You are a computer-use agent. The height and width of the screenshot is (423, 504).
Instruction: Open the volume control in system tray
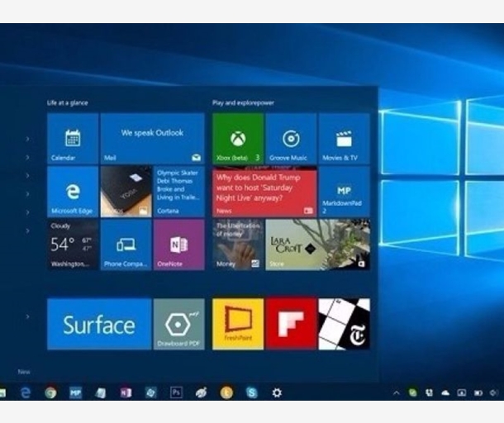494,392
